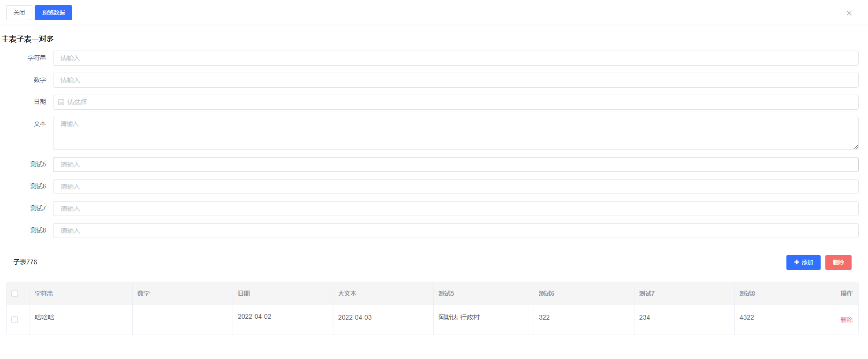Click the 文本 textarea
Screen dimensions: 868x359
pos(455,133)
